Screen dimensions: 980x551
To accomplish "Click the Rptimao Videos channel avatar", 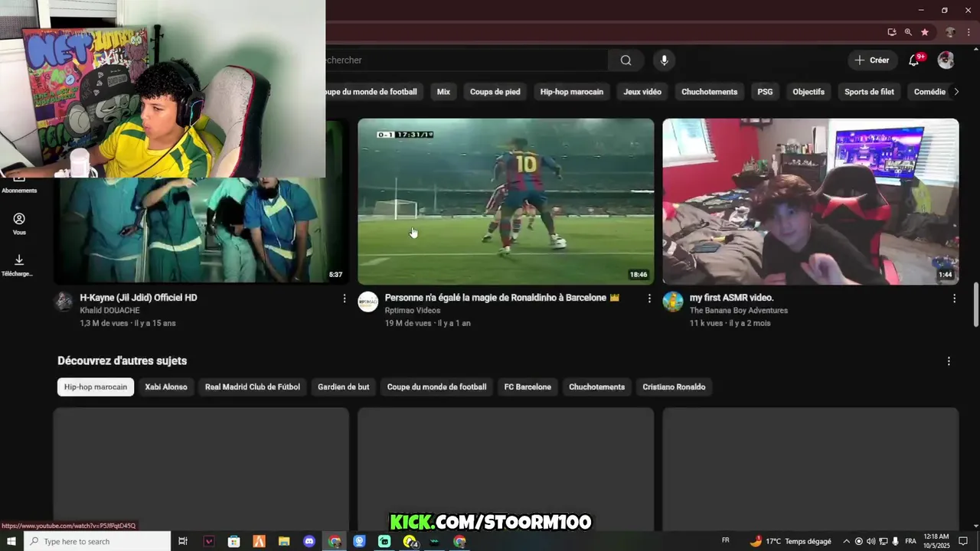I will pos(368,302).
